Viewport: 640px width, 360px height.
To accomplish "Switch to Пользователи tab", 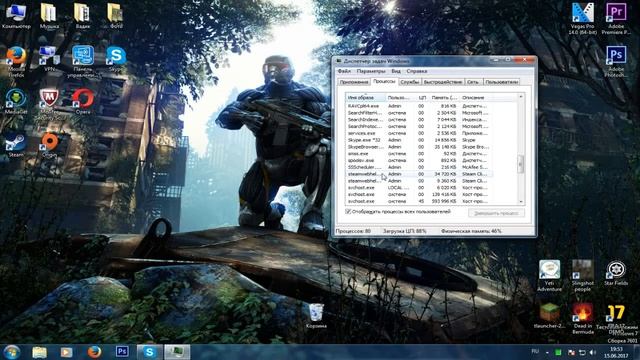I will click(502, 82).
